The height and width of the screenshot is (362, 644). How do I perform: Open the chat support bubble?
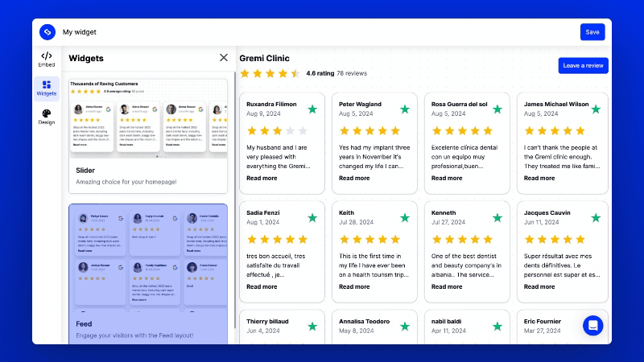(x=592, y=326)
